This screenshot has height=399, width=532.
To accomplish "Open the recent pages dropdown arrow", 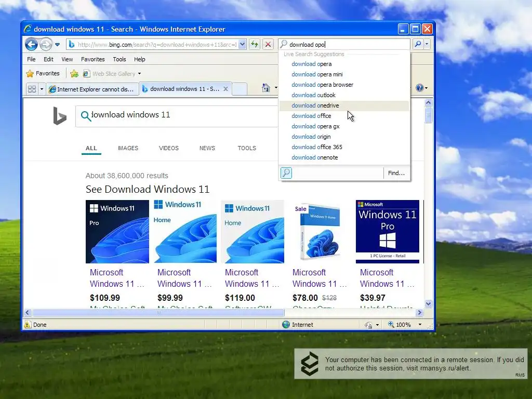I will pyautogui.click(x=57, y=45).
